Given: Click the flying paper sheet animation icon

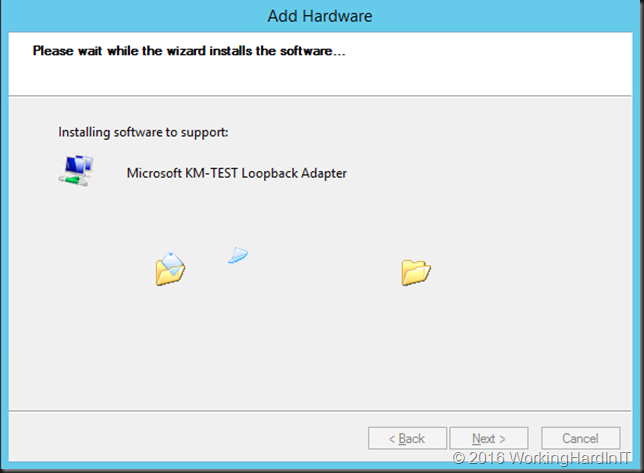Looking at the screenshot, I should pos(238,255).
